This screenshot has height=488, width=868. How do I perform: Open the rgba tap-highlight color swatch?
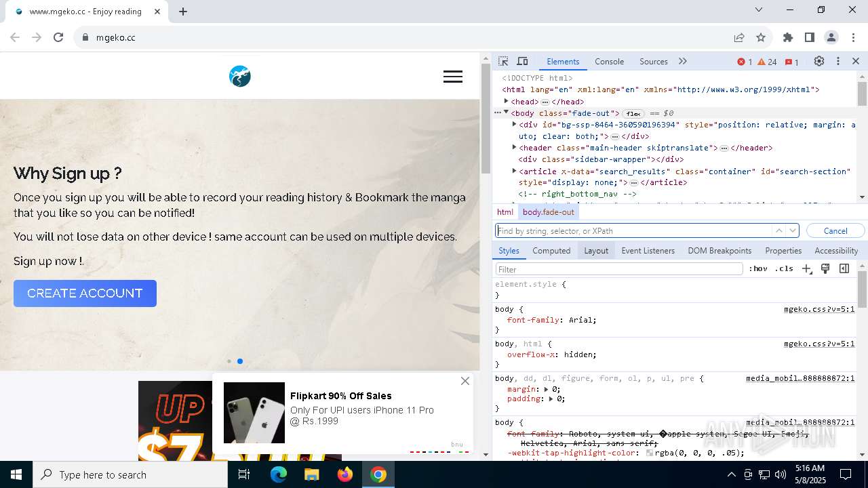650,453
